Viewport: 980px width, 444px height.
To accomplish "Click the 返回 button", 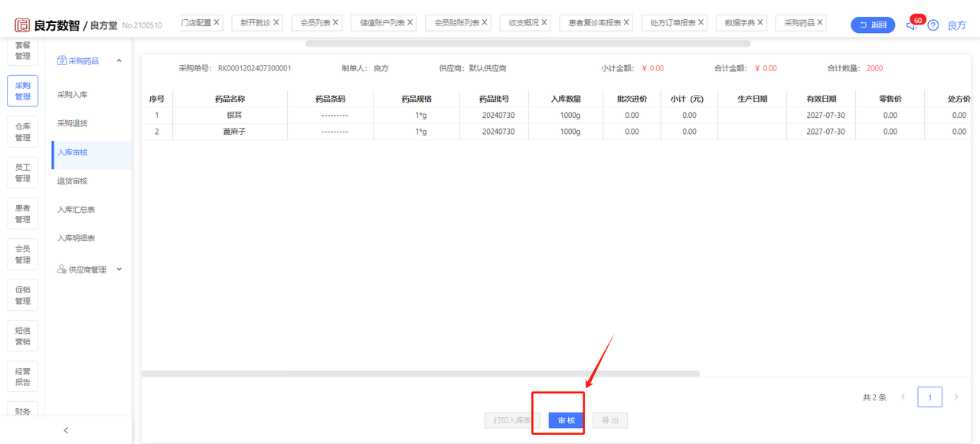I will click(x=873, y=25).
